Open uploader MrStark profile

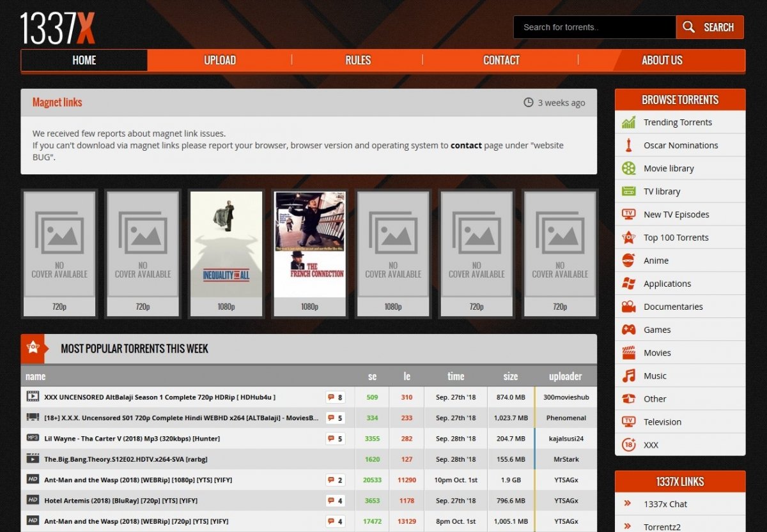[x=566, y=459]
